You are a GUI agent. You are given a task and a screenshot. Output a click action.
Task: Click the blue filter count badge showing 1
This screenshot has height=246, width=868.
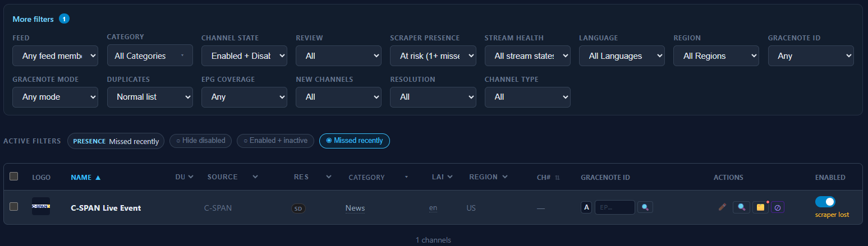coord(64,19)
